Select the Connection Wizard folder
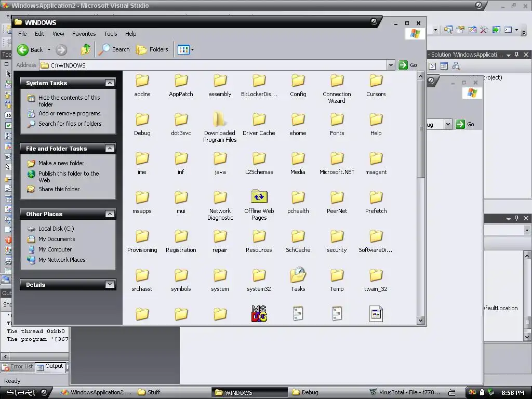 tap(337, 88)
